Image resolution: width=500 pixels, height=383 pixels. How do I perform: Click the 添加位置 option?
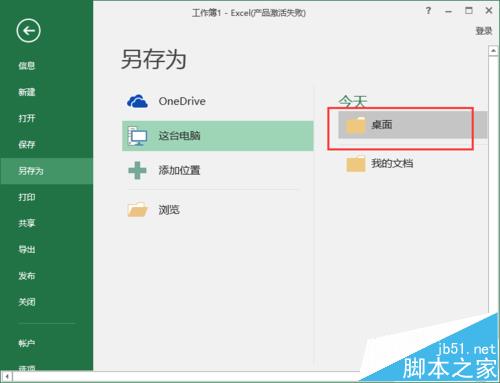click(218, 170)
